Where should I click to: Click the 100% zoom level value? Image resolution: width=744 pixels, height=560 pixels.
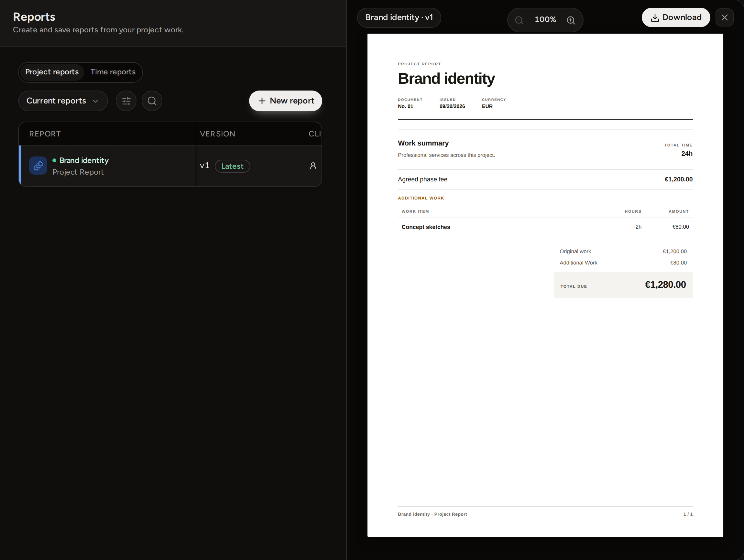point(545,19)
